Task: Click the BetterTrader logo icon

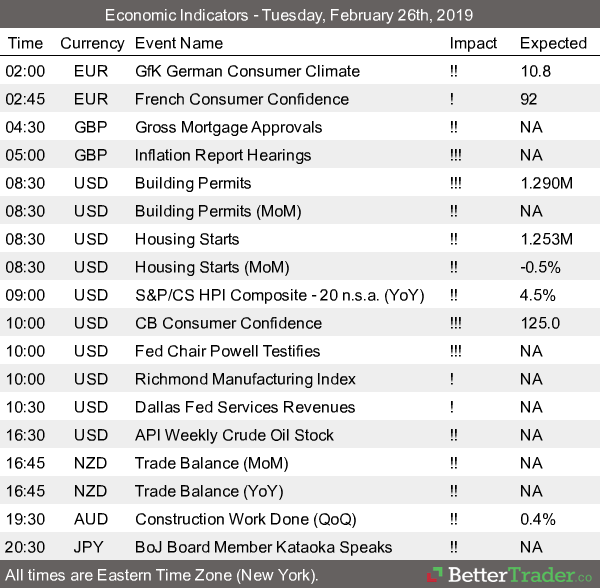Action: [x=436, y=575]
